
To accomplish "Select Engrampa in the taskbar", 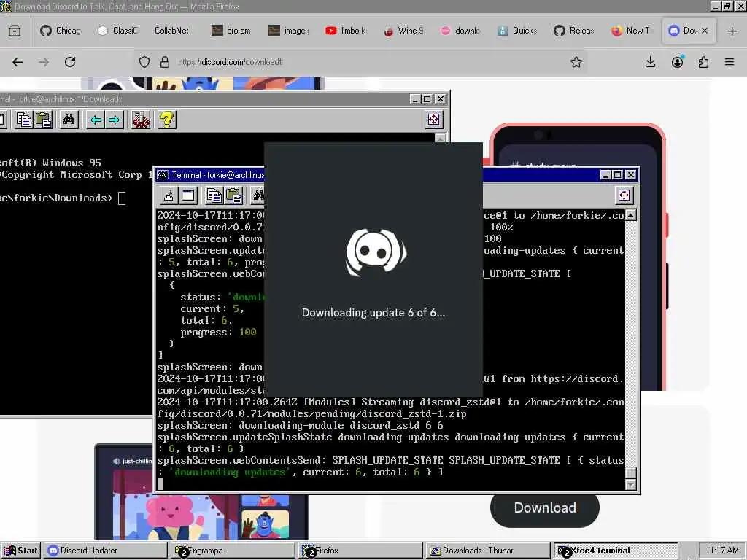I will (x=233, y=551).
